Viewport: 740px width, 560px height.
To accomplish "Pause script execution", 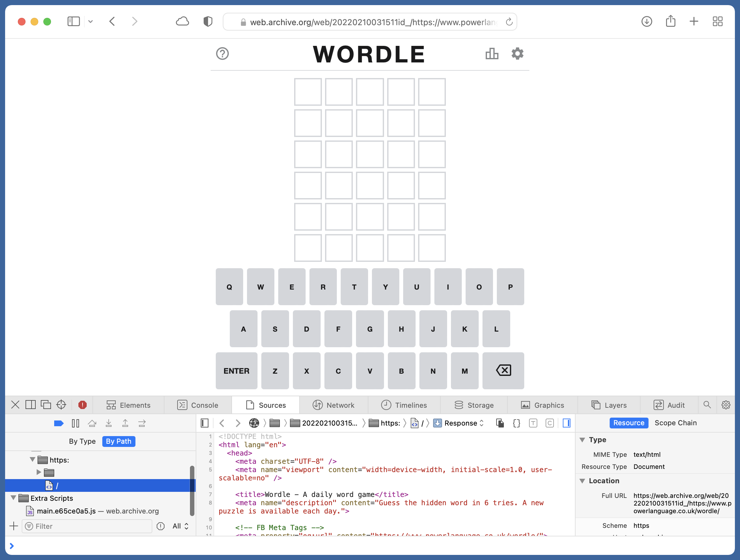I will tap(76, 423).
